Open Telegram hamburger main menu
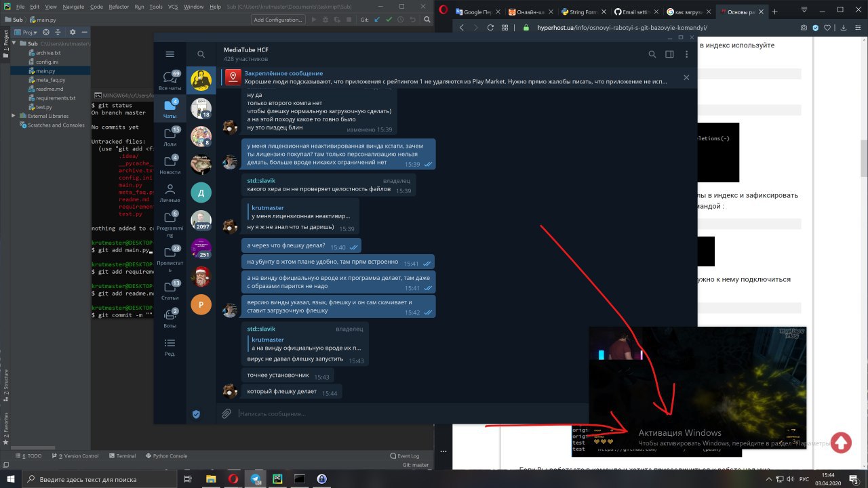This screenshot has width=868, height=488. [x=170, y=54]
